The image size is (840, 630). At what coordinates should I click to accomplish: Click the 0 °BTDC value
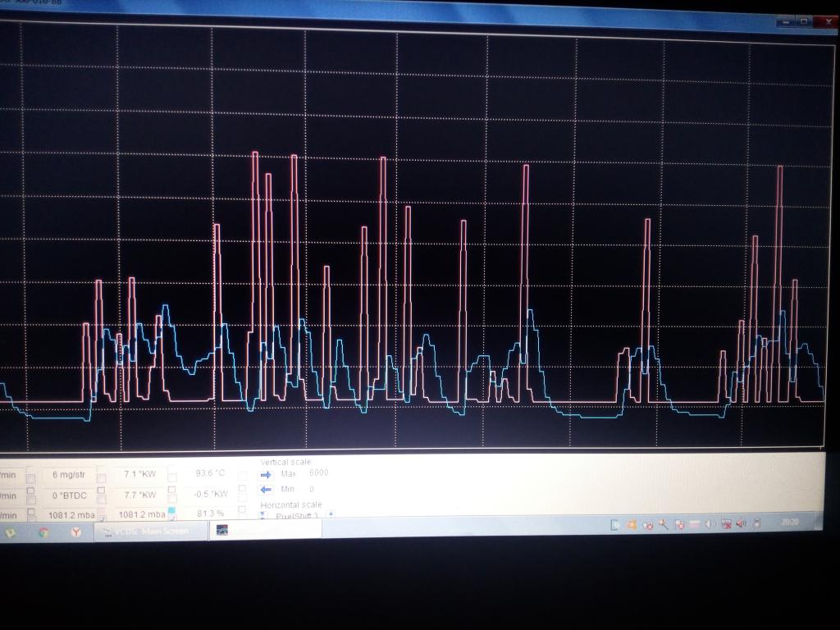(70, 495)
